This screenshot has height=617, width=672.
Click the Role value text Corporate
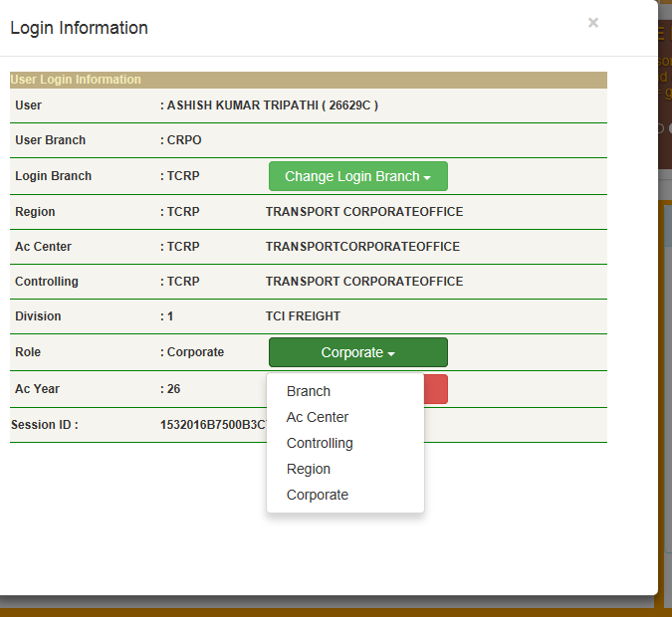[195, 352]
